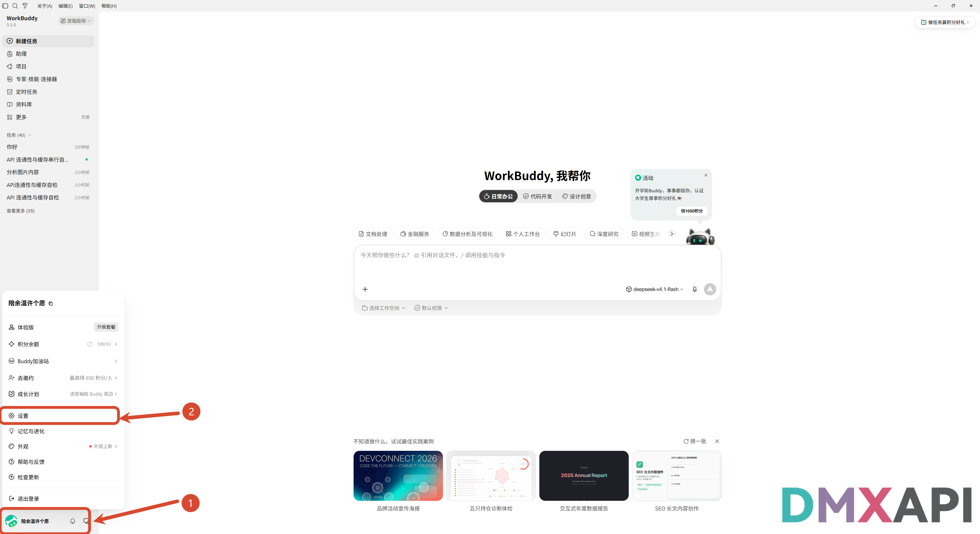Refresh the 积分余额 balance
The width and height of the screenshot is (980, 534).
pyautogui.click(x=90, y=344)
